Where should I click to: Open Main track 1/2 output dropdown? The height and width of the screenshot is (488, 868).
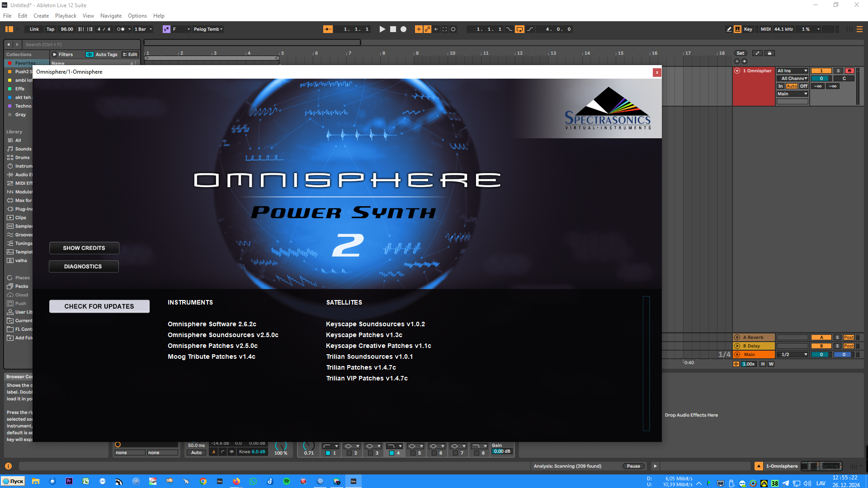coord(793,355)
